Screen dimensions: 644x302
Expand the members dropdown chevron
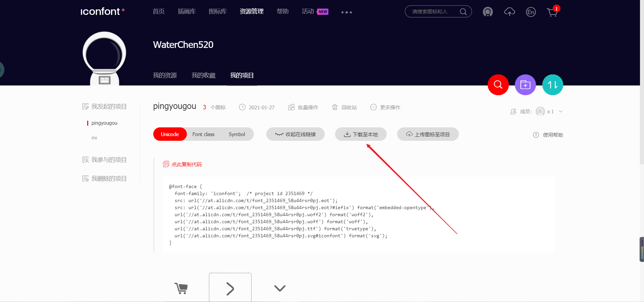pos(560,111)
